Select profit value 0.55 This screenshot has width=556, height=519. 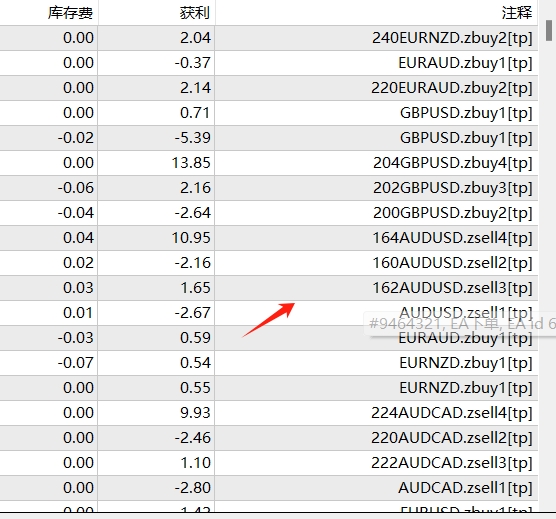pyautogui.click(x=195, y=388)
